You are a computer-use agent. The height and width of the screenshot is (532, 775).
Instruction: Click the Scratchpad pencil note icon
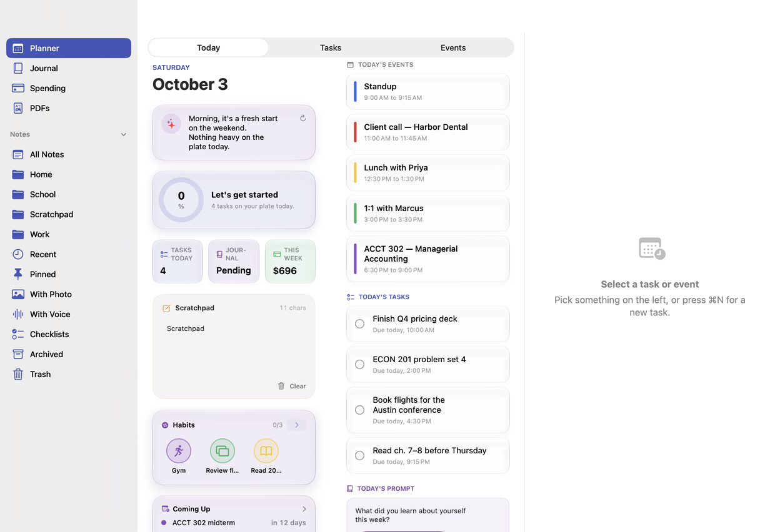click(x=166, y=308)
